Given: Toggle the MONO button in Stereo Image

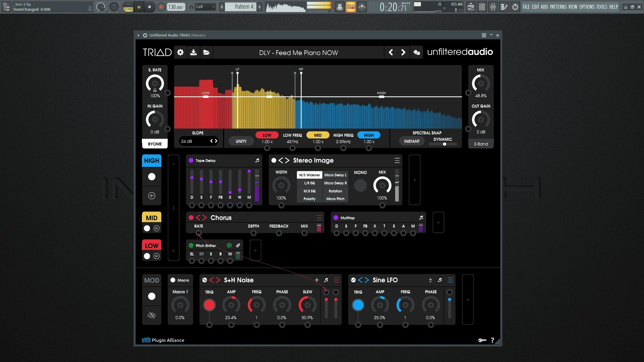Looking at the screenshot, I should click(361, 185).
